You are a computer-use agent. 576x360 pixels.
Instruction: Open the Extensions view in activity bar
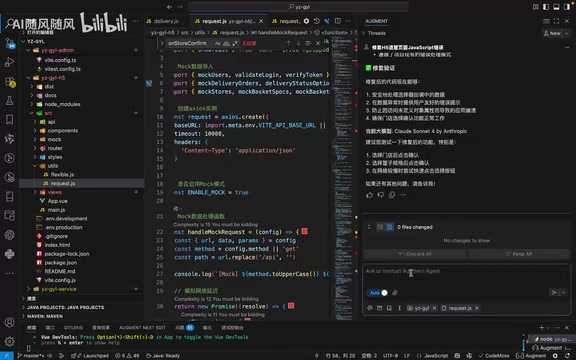(10, 82)
